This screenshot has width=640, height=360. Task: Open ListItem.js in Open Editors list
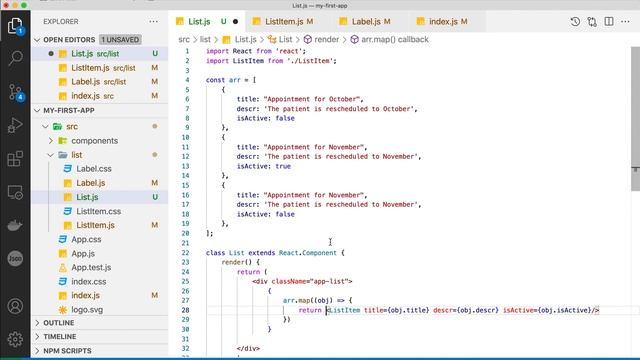tap(100, 68)
